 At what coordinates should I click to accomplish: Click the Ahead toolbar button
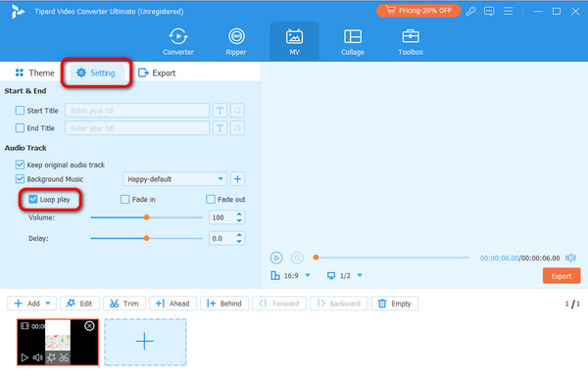172,304
